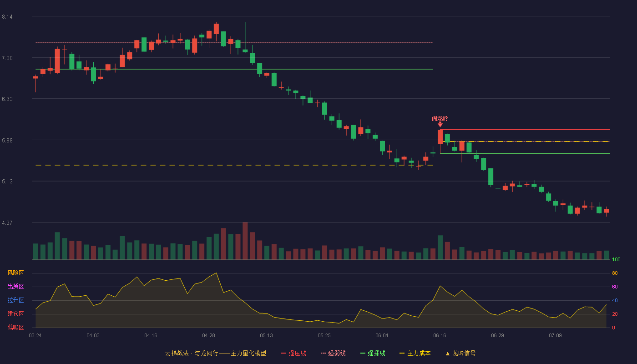637x364 pixels.
Task: Click the 06-16 date label
Action: (x=440, y=335)
